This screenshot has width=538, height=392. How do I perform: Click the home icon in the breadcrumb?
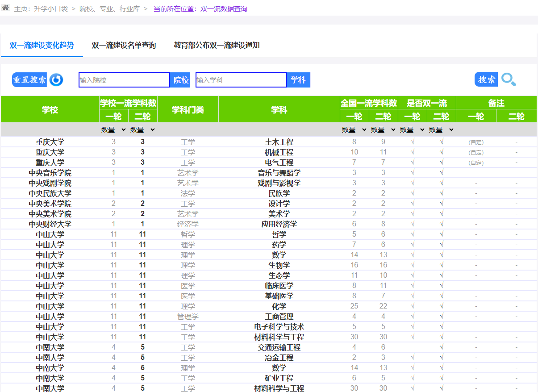(5, 8)
